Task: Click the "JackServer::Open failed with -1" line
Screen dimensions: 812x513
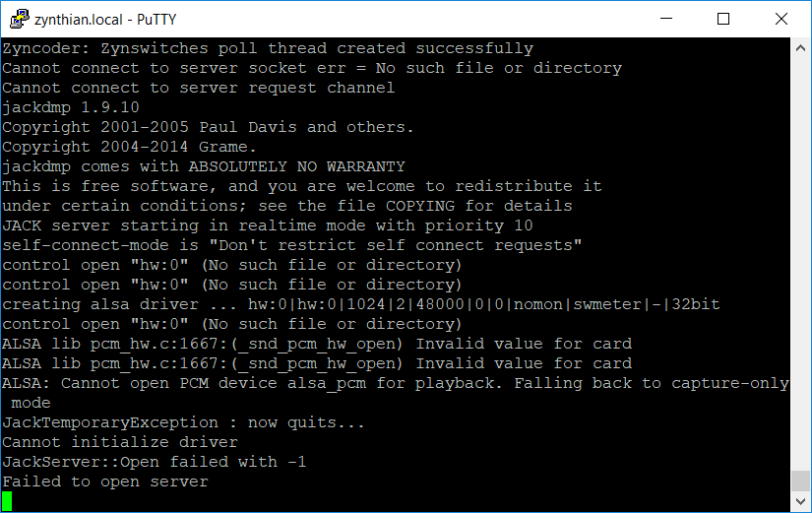Action: (155, 462)
